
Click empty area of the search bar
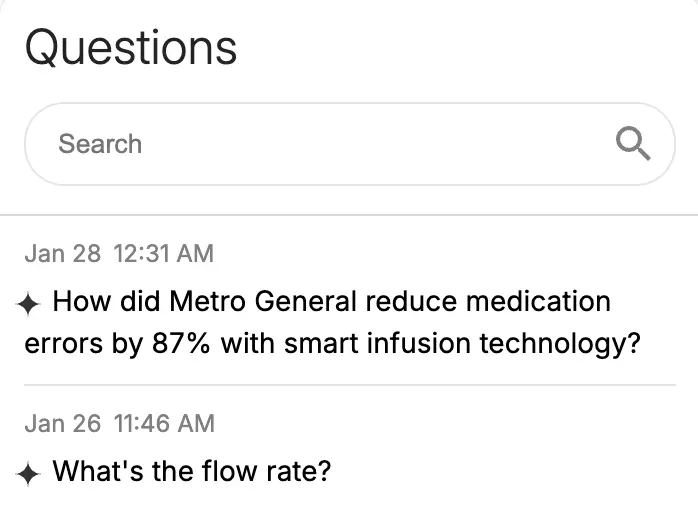click(x=380, y=144)
